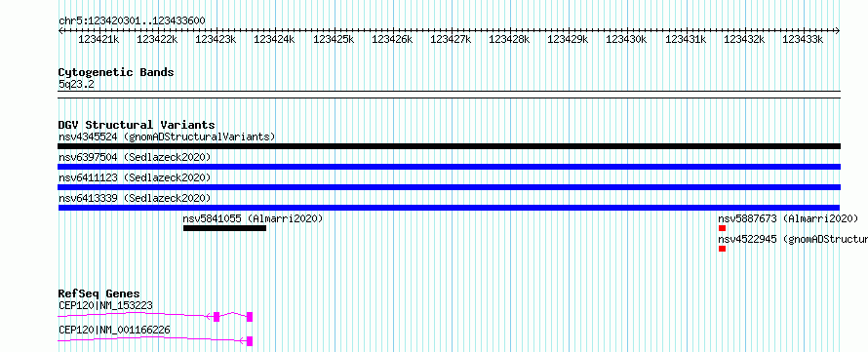
Task: Click the RefSeq Genes track title
Action: 99,293
